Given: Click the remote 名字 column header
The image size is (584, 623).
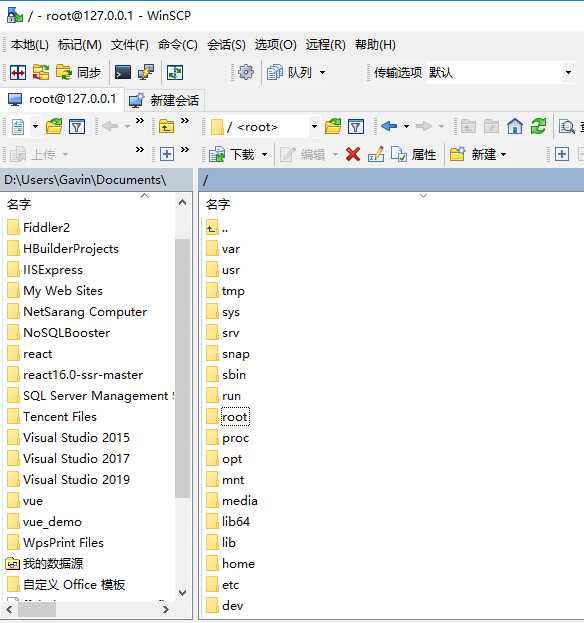Looking at the screenshot, I should (218, 204).
